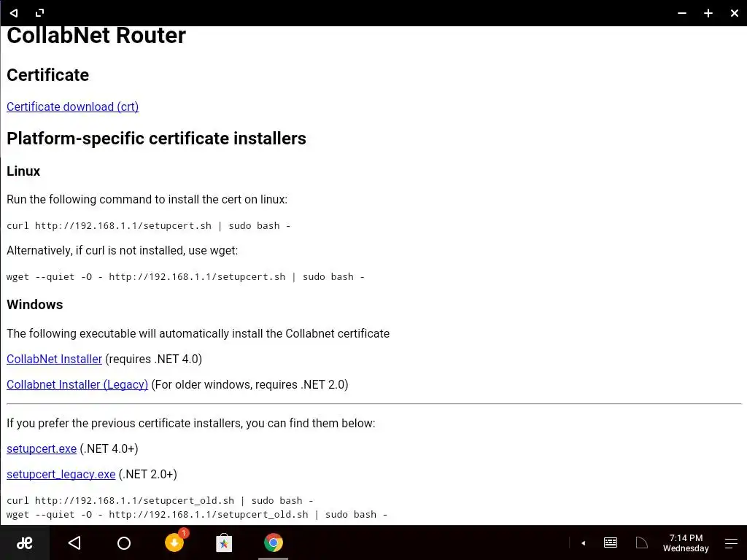Click the Windows subheading
This screenshot has width=747, height=560.
click(35, 305)
